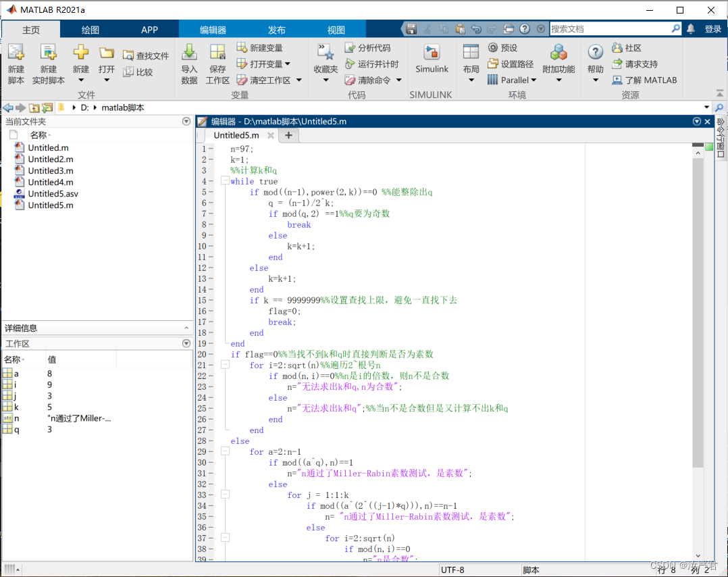
Task: Open 预设 (Preferences) gear
Action: [503, 48]
